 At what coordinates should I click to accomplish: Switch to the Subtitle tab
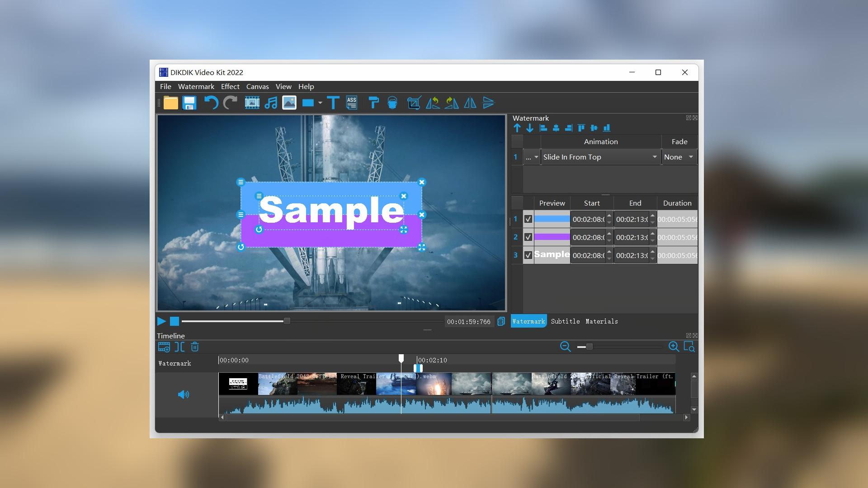(x=566, y=321)
